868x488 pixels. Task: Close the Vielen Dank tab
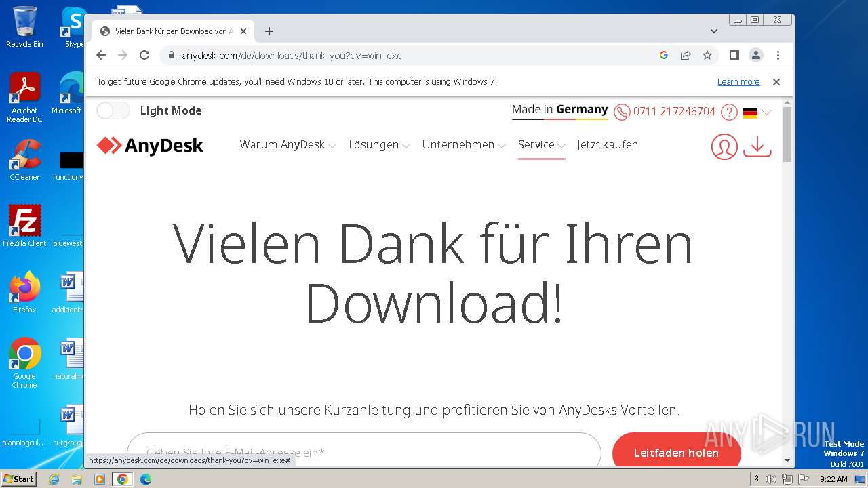point(243,31)
